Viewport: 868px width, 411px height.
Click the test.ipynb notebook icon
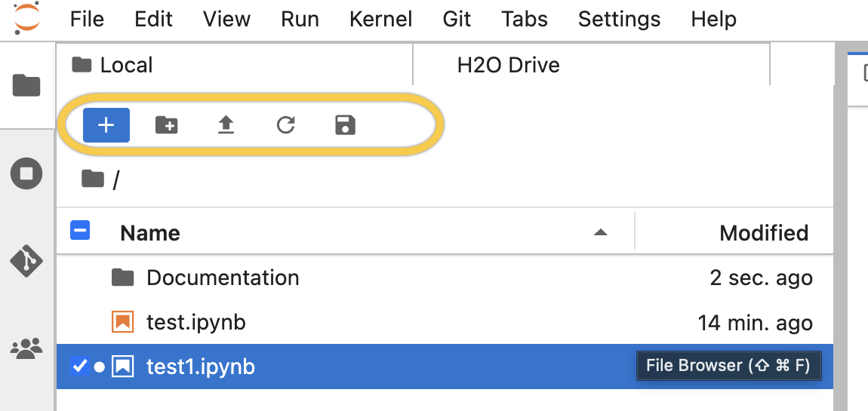coord(123,321)
